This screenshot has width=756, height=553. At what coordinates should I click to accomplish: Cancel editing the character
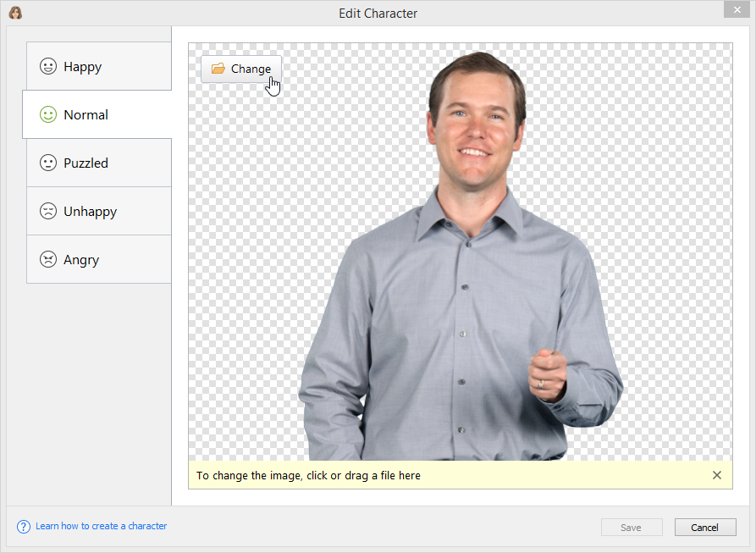[704, 527]
